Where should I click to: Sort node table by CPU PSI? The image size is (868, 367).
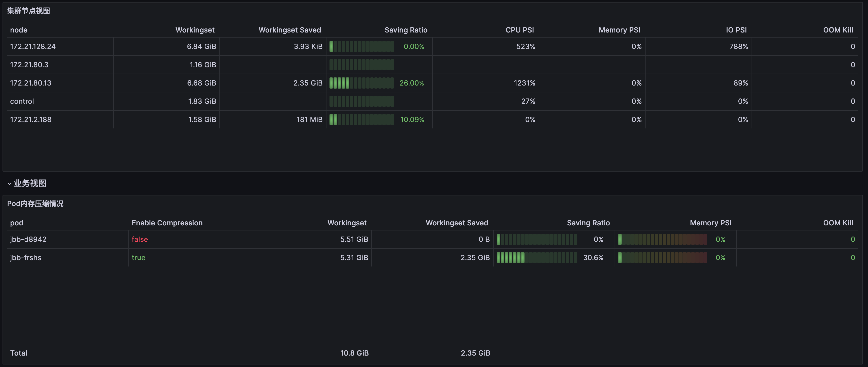[519, 30]
